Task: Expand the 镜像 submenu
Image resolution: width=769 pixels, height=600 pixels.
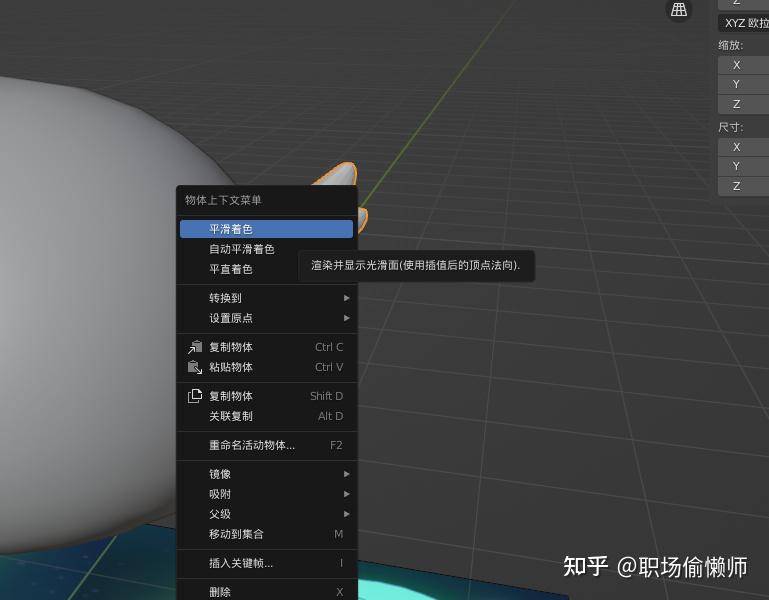Action: [266, 474]
